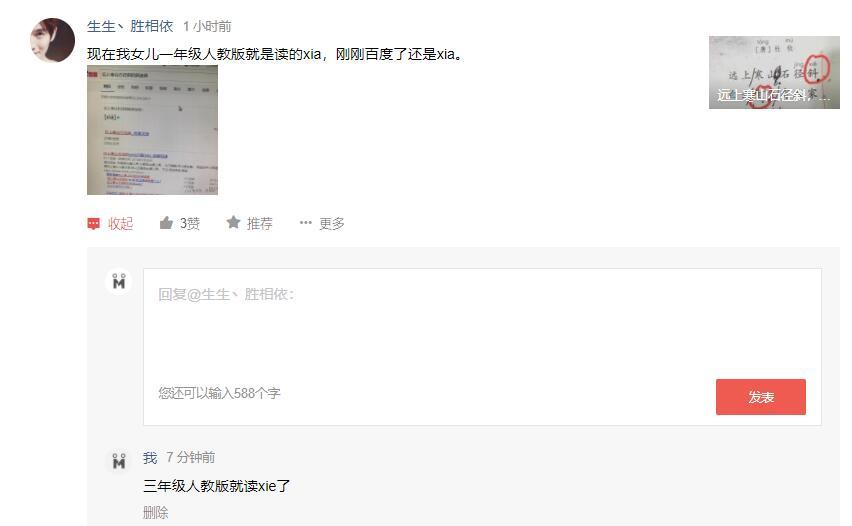The image size is (852, 526).
Task: Expand the 更多 options menu
Action: coord(331,223)
